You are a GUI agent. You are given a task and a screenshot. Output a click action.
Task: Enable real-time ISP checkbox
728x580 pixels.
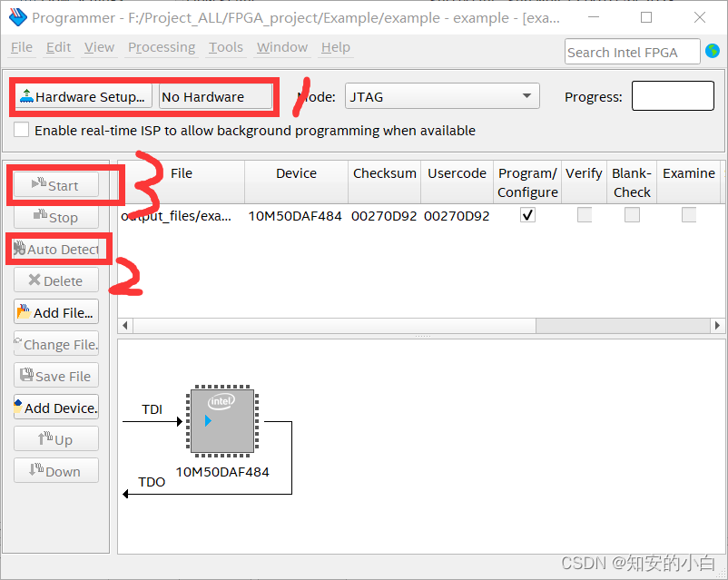[x=22, y=130]
